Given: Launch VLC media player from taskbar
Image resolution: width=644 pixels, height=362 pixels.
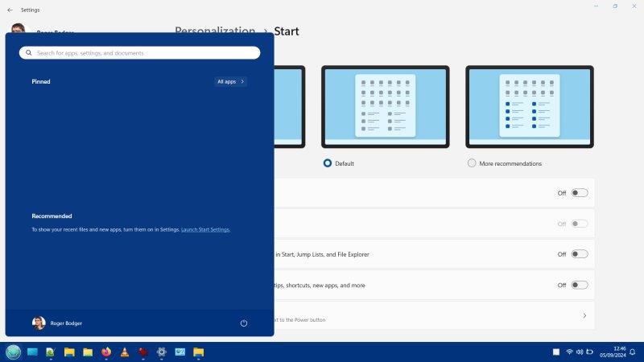Looking at the screenshot, I should click(125, 352).
